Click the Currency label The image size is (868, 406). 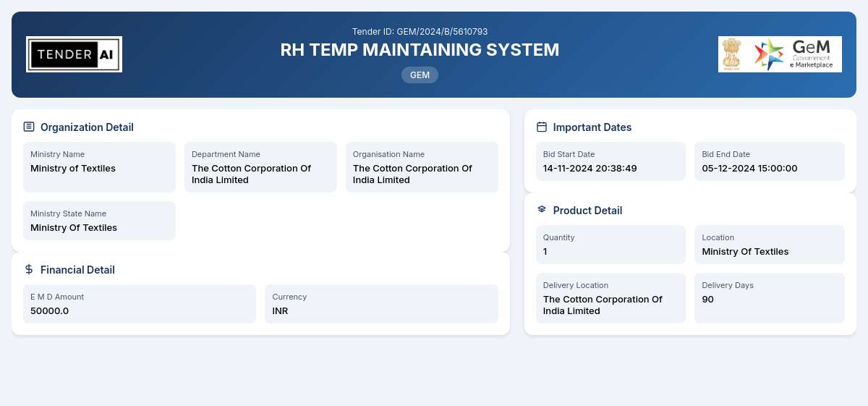[x=289, y=297]
